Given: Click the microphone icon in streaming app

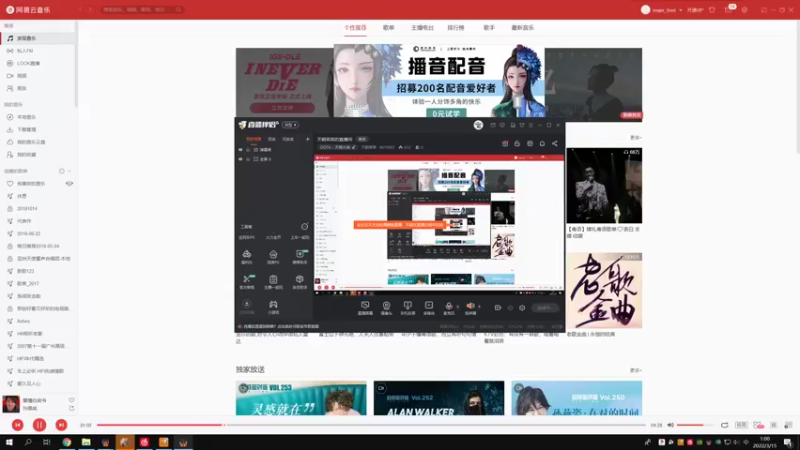Looking at the screenshot, I should [x=448, y=307].
